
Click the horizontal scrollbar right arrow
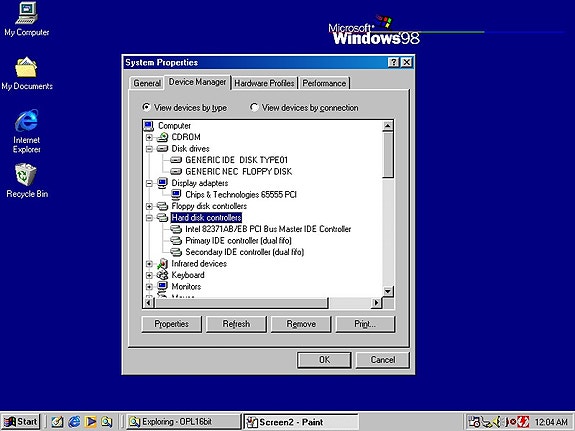pyautogui.click(x=376, y=303)
